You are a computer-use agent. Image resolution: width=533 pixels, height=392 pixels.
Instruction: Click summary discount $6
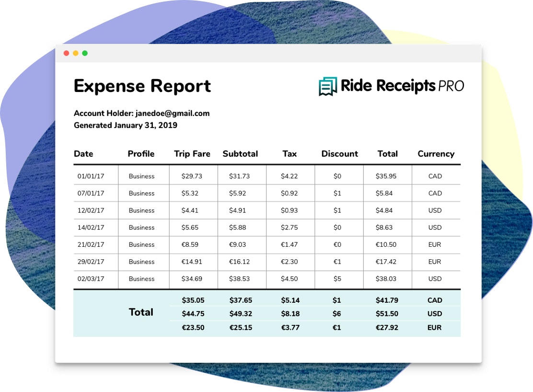(336, 314)
